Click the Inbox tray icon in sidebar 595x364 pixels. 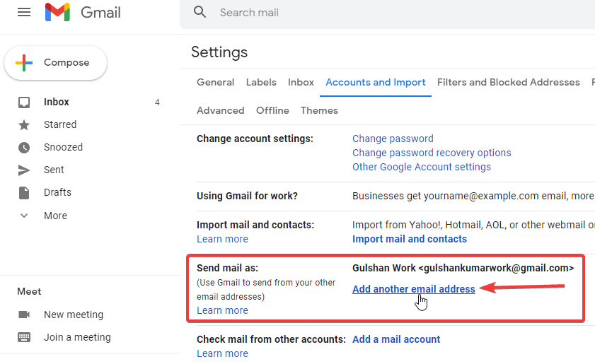pos(24,102)
